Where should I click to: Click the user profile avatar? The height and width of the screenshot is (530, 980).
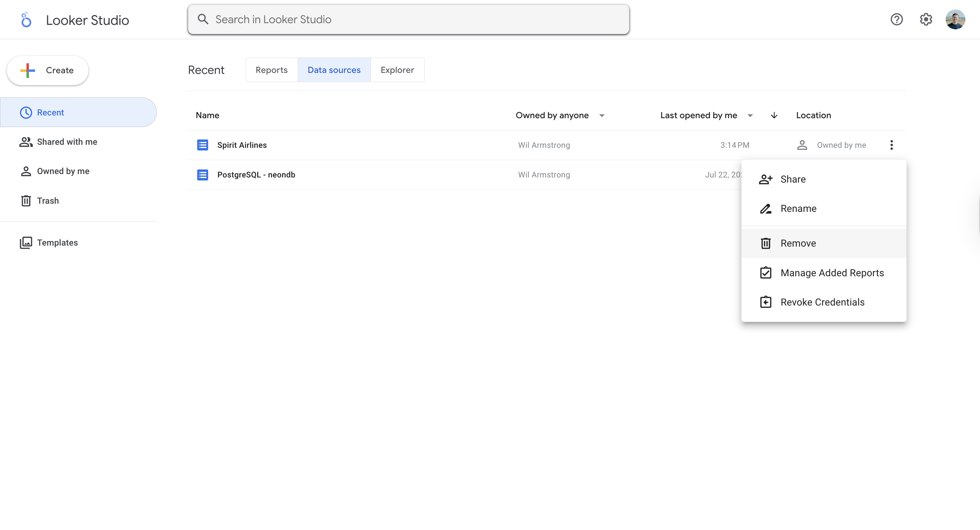point(955,19)
